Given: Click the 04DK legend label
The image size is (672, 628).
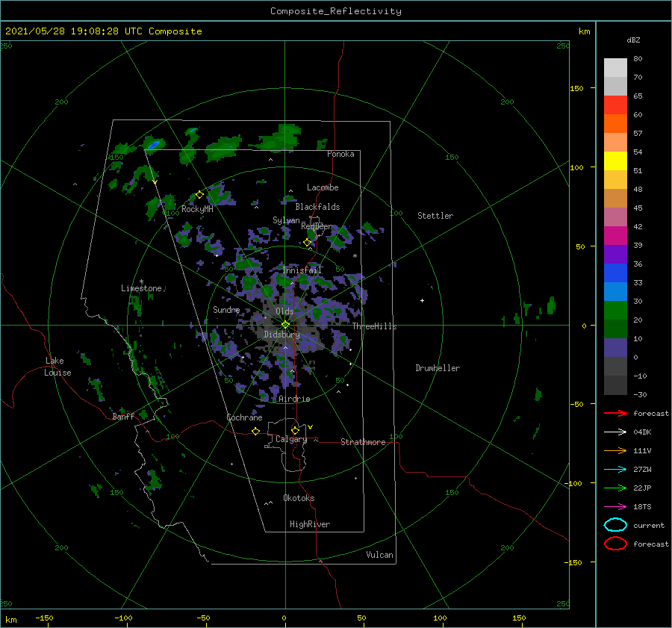Looking at the screenshot, I should tap(642, 432).
